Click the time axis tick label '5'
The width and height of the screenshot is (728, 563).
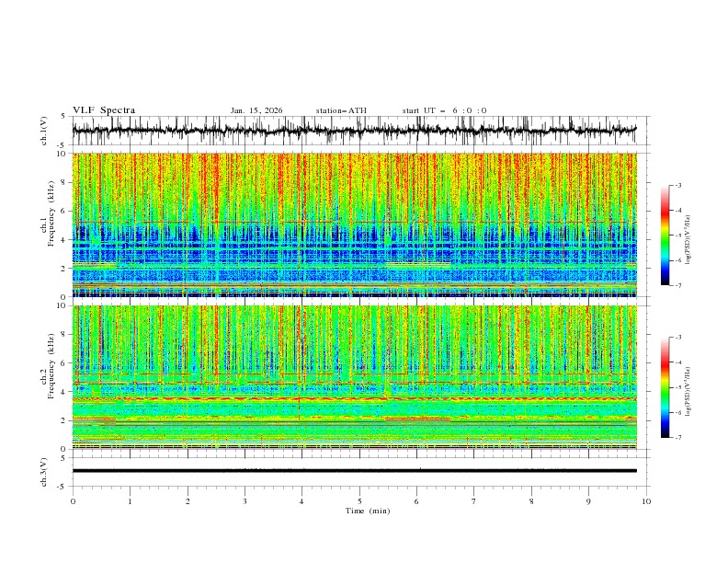(359, 501)
